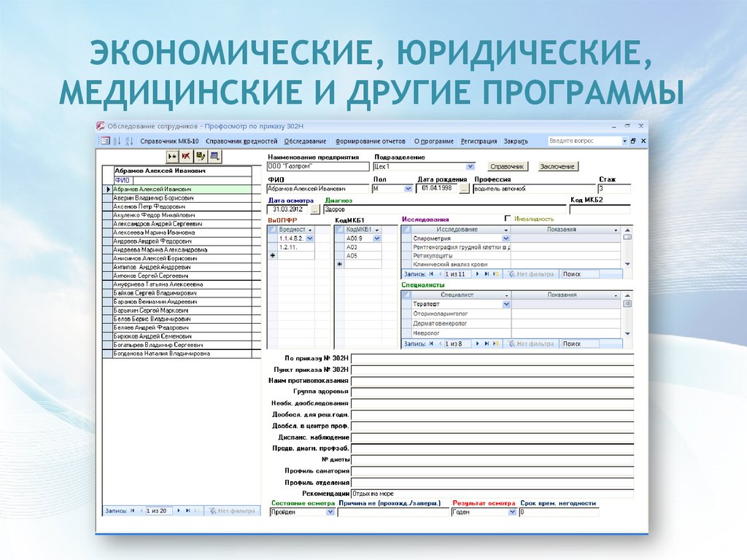Open the Регистрация menu
Viewport: 747px width, 560px height.
pos(479,141)
